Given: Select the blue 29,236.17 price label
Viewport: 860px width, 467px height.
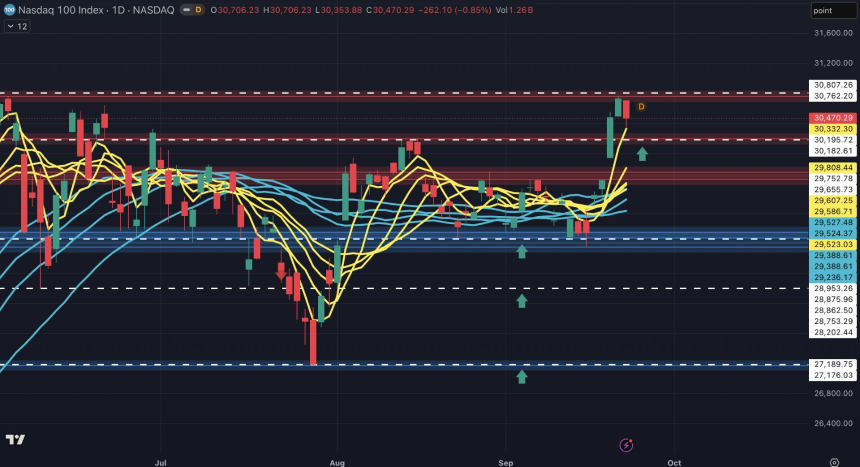Looking at the screenshot, I should [833, 277].
